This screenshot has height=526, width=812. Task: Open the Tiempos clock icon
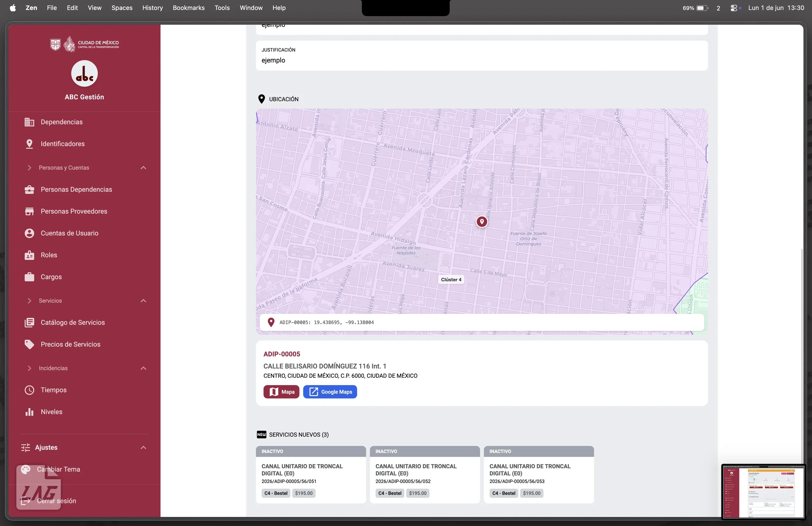(x=29, y=390)
